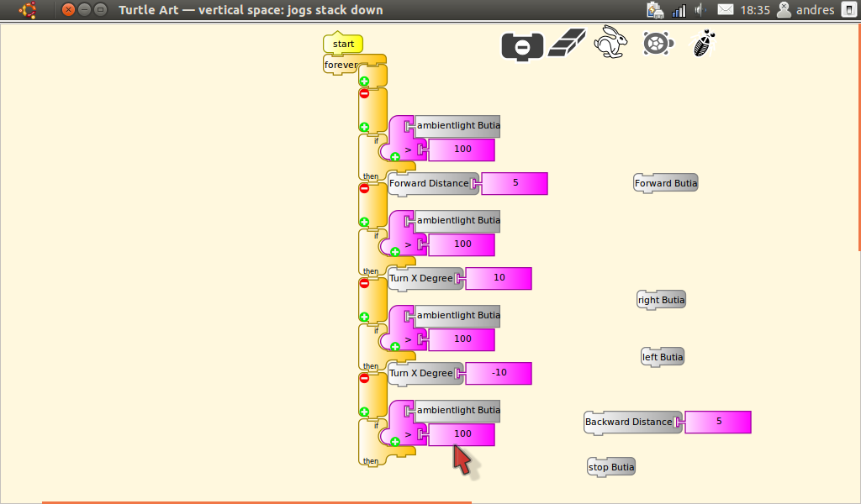The height and width of the screenshot is (504, 861).
Task: Open the Ubuntu logo menu
Action: (x=28, y=10)
